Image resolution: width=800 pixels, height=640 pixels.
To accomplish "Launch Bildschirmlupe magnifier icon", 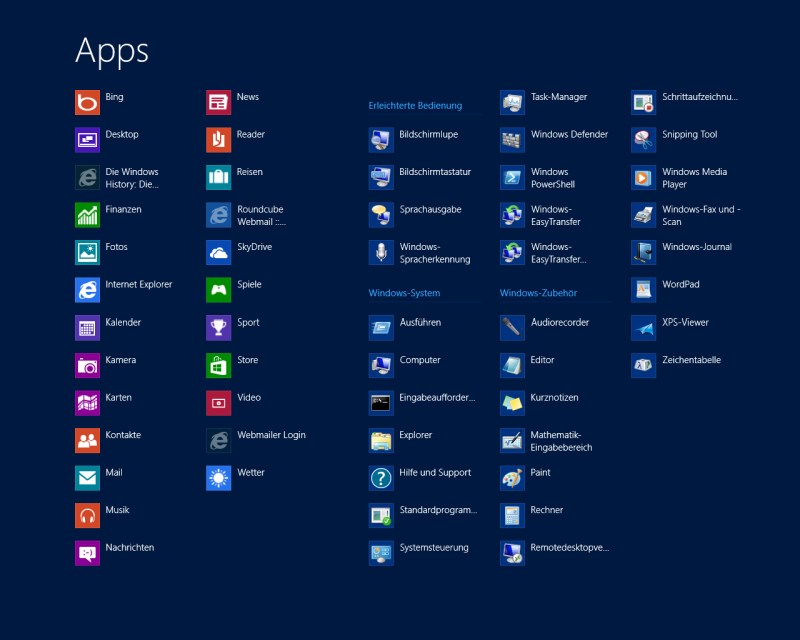I will coord(381,140).
